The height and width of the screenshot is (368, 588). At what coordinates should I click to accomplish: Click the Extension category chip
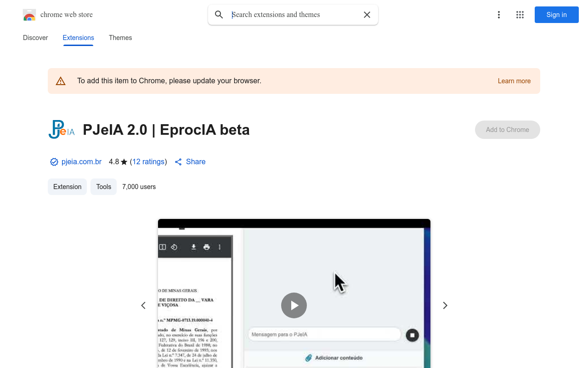[67, 187]
